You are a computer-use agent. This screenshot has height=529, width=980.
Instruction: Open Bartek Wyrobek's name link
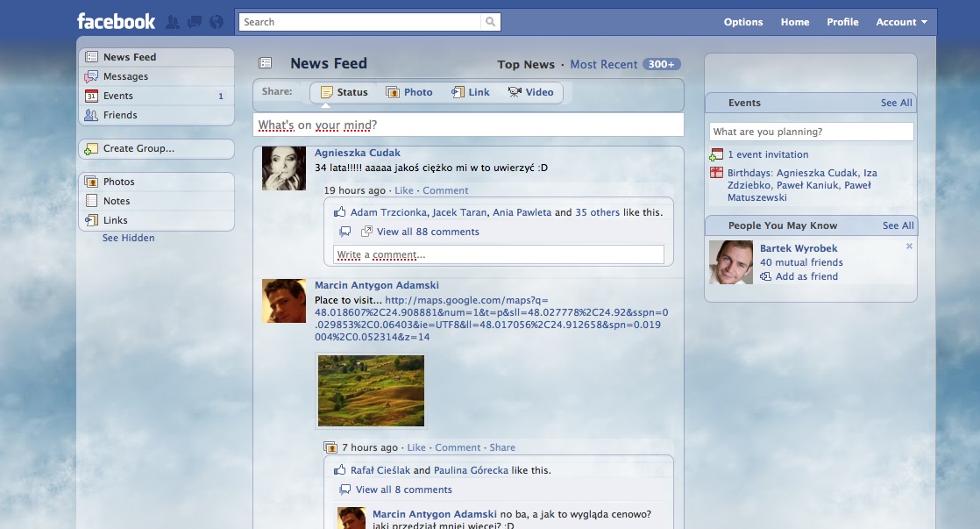(799, 248)
